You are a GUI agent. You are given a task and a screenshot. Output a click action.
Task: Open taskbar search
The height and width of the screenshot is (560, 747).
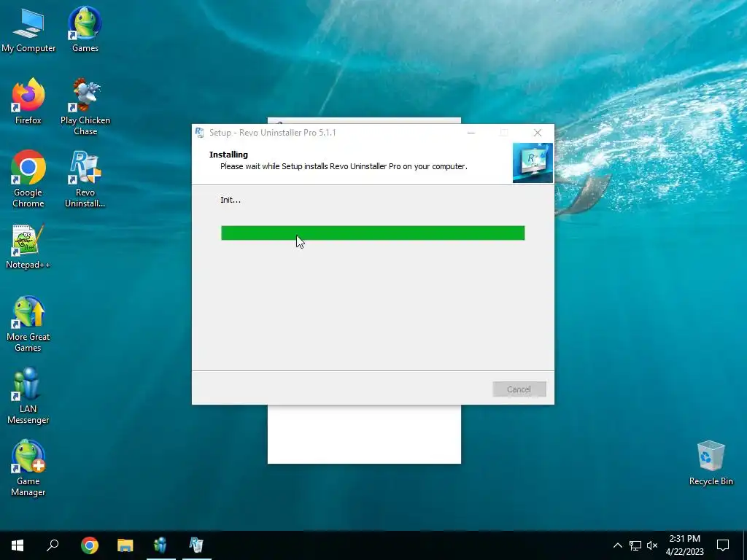53,545
